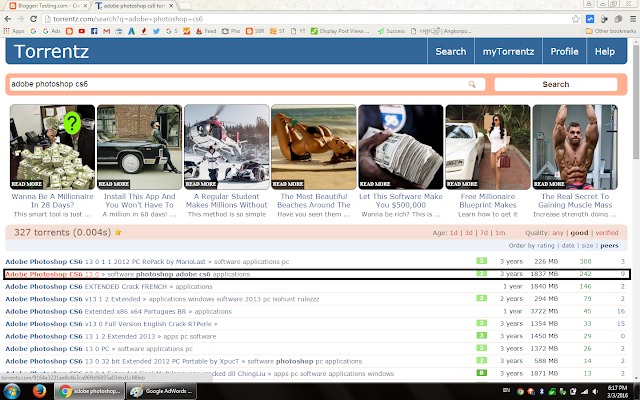Open the Wanna Be A Millionaire ad thumbnail
Image resolution: width=640 pixels, height=400 pixels.
[x=52, y=147]
